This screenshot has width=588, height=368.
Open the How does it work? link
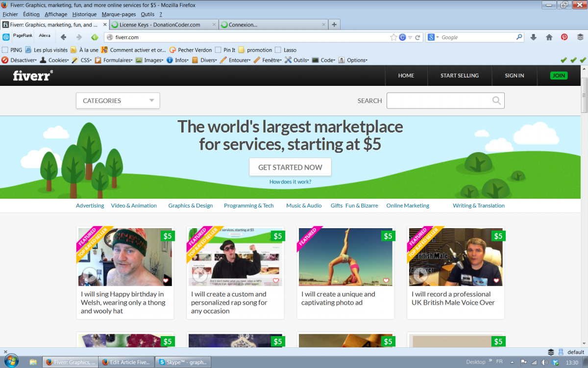coord(290,182)
